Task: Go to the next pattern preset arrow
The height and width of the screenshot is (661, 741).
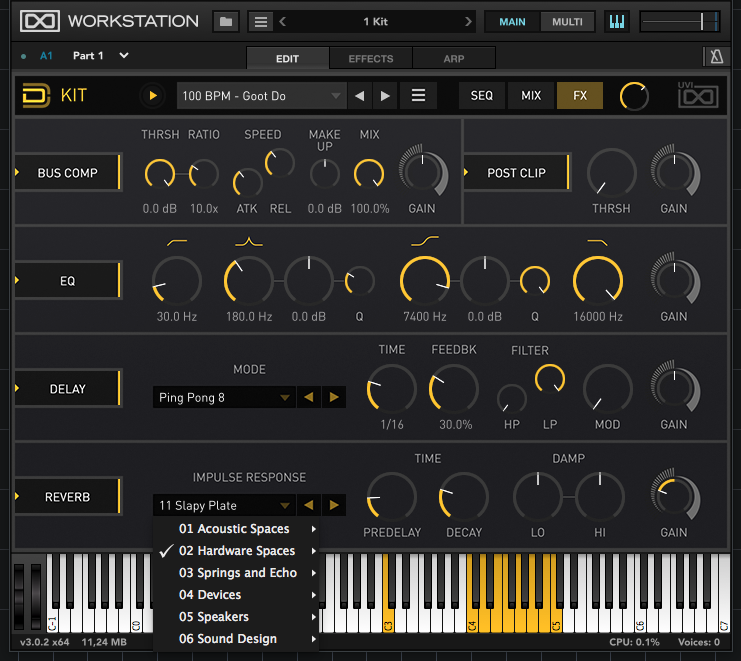Action: click(385, 96)
